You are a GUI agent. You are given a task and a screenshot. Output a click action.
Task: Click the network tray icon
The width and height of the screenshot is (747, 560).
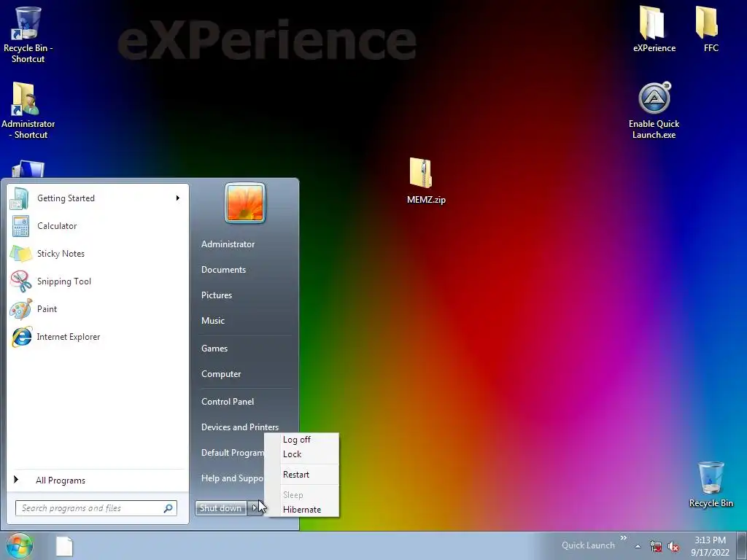coord(656,546)
